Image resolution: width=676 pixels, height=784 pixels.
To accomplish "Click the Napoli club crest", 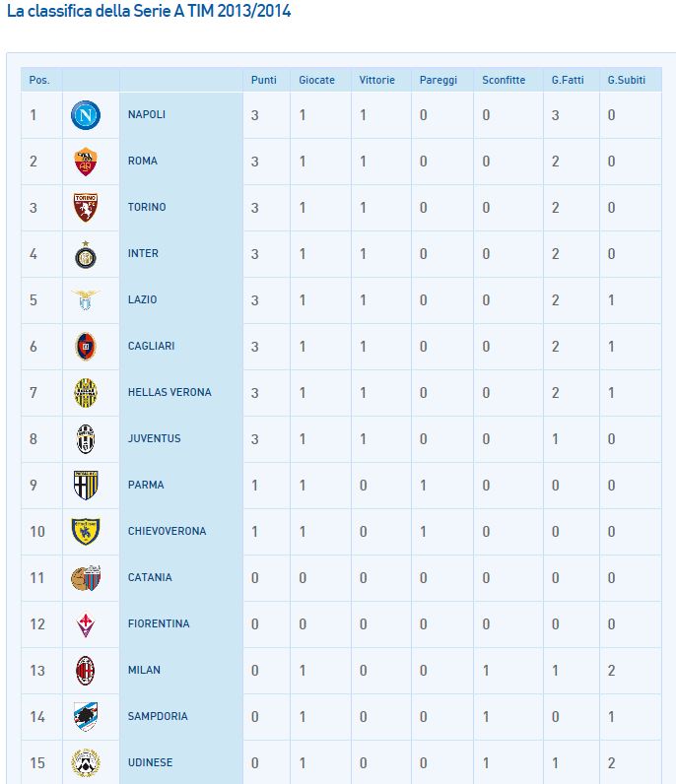I will (x=86, y=115).
